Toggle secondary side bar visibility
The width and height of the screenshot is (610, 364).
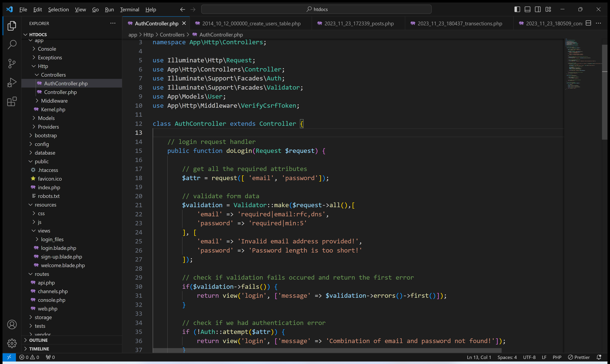538,9
